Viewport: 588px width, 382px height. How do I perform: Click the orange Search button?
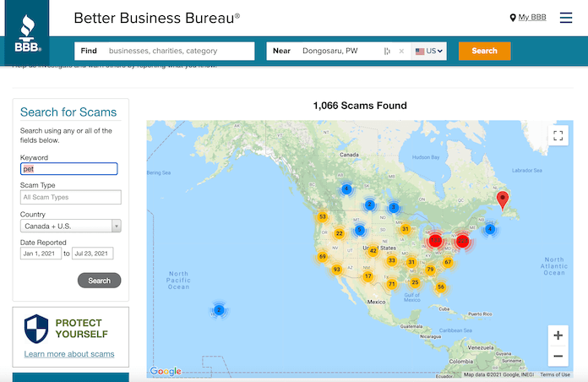click(484, 51)
